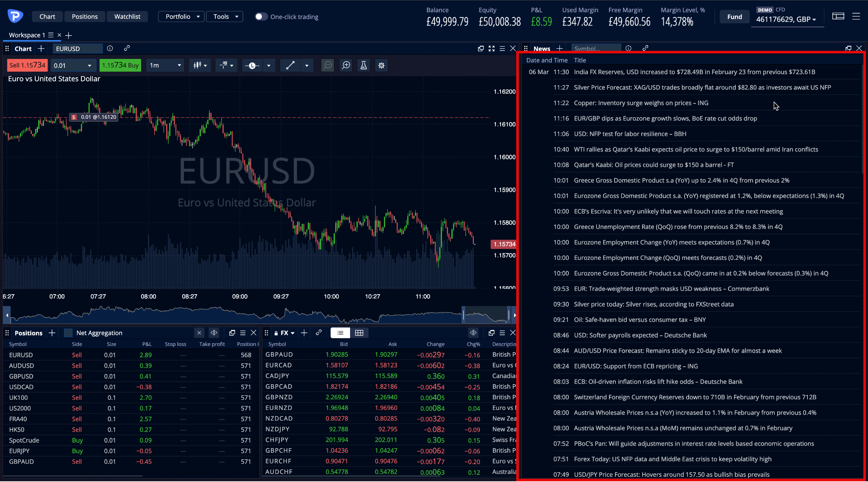Viewport: 868px width, 482px height.
Task: Select the Workspace 1 tab
Action: tap(27, 35)
